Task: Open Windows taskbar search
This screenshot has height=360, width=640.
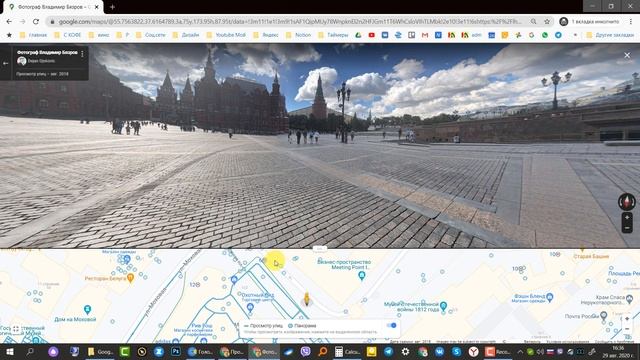Action: tap(30, 351)
